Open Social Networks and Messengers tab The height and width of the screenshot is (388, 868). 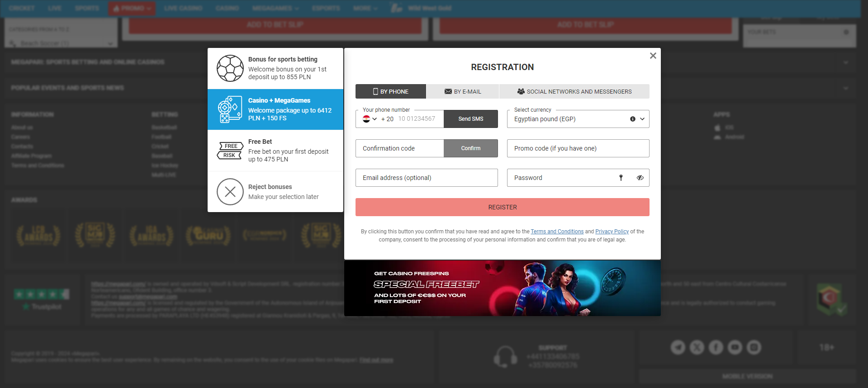(x=574, y=91)
